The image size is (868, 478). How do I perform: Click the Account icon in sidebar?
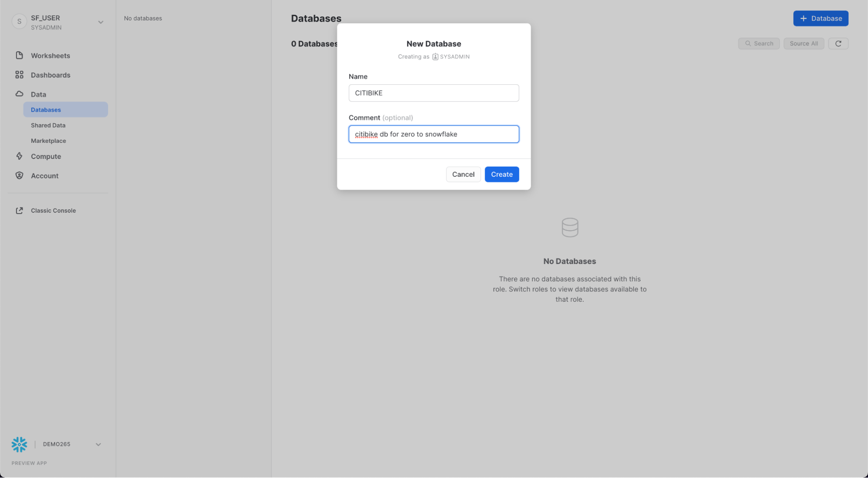coord(19,175)
